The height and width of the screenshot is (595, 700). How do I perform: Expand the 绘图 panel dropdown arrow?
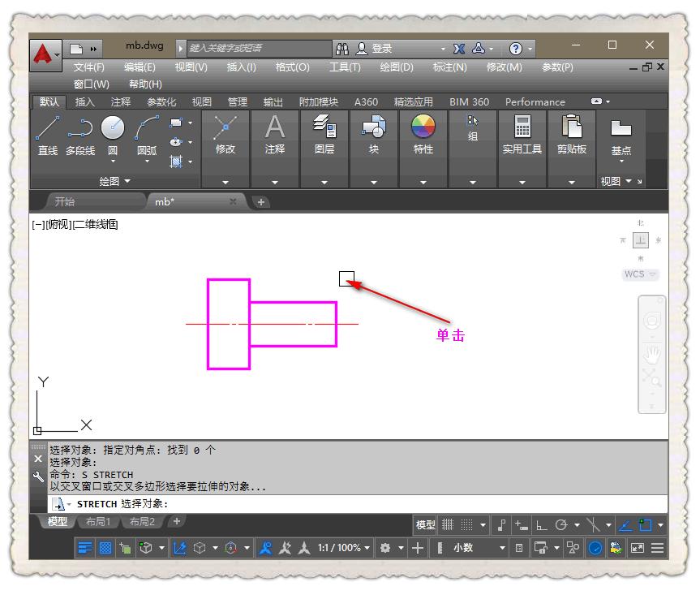(127, 182)
